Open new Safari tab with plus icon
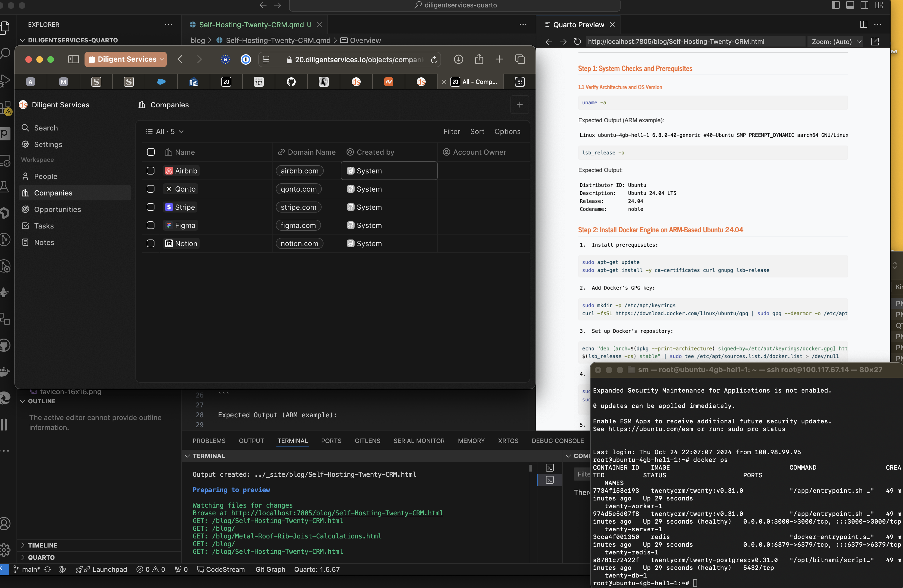This screenshot has width=903, height=588. click(x=499, y=59)
